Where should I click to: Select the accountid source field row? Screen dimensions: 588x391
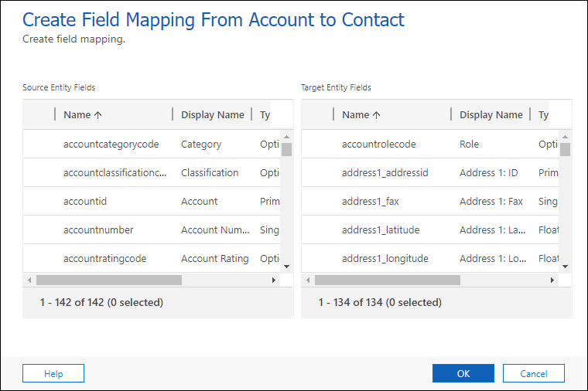[x=85, y=201]
